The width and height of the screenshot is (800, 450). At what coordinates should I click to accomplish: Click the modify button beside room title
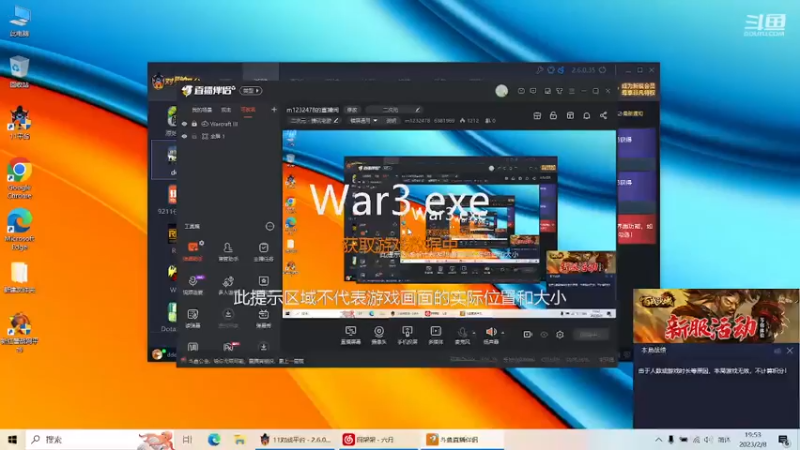[x=352, y=110]
